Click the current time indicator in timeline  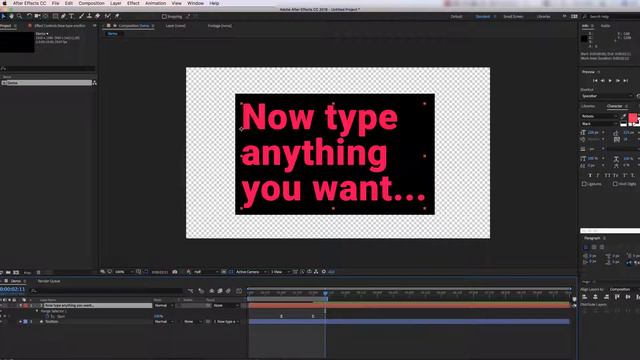tap(325, 293)
